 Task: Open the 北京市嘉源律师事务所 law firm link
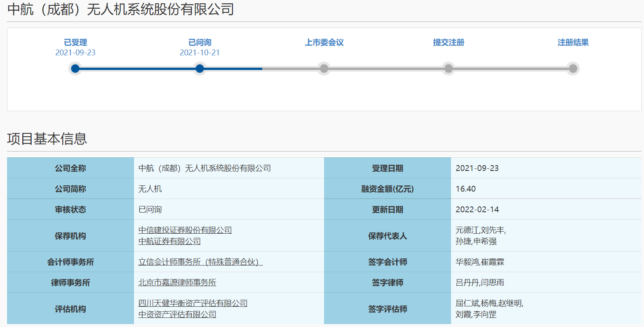click(177, 283)
